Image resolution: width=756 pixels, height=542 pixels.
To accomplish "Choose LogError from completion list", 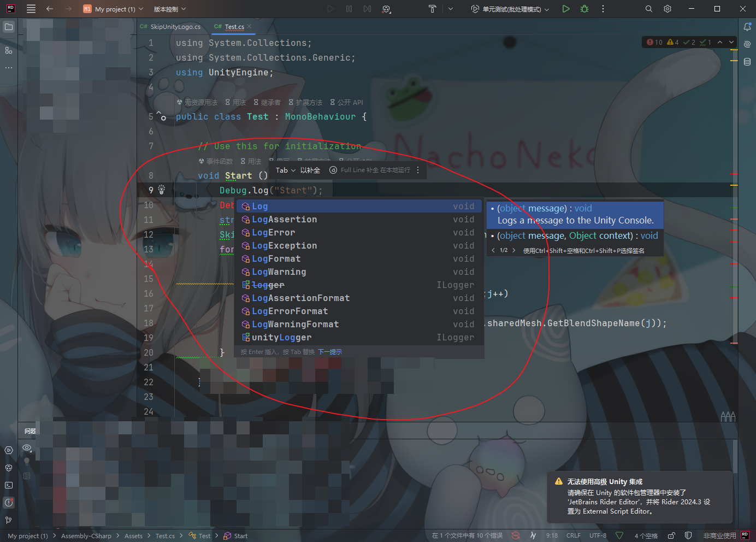I will click(x=359, y=232).
